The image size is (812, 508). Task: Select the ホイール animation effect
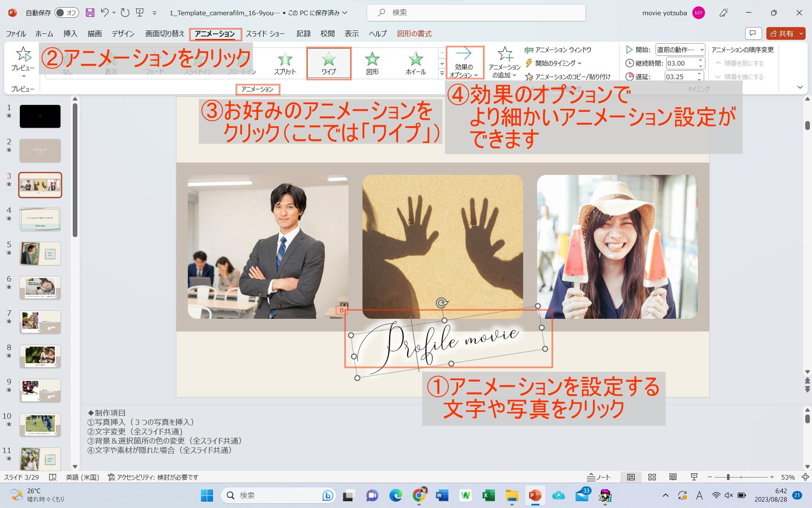[x=416, y=63]
